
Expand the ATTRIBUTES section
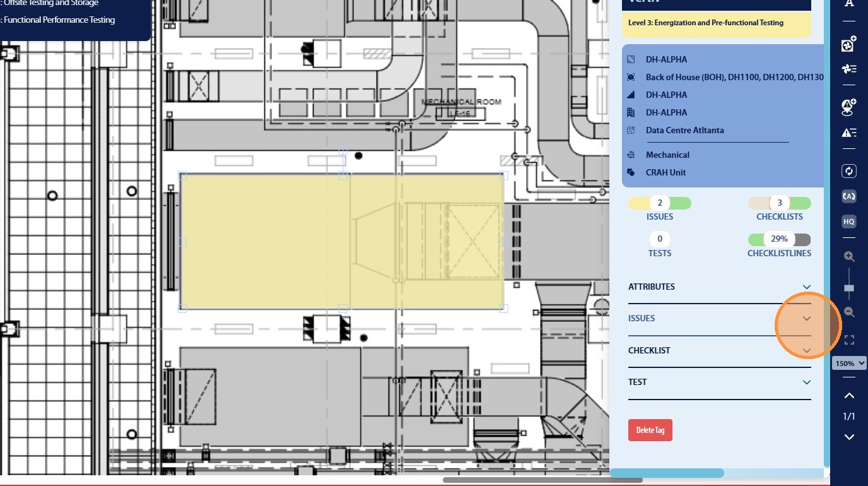[720, 287]
